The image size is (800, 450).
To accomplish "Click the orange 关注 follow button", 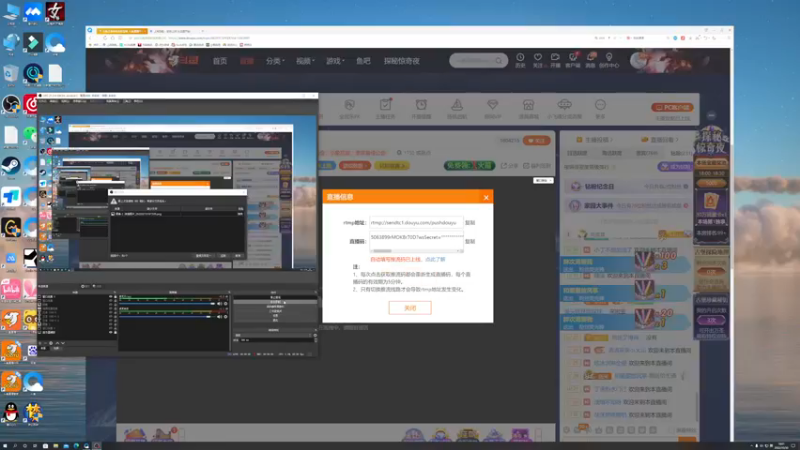I will pos(537,140).
